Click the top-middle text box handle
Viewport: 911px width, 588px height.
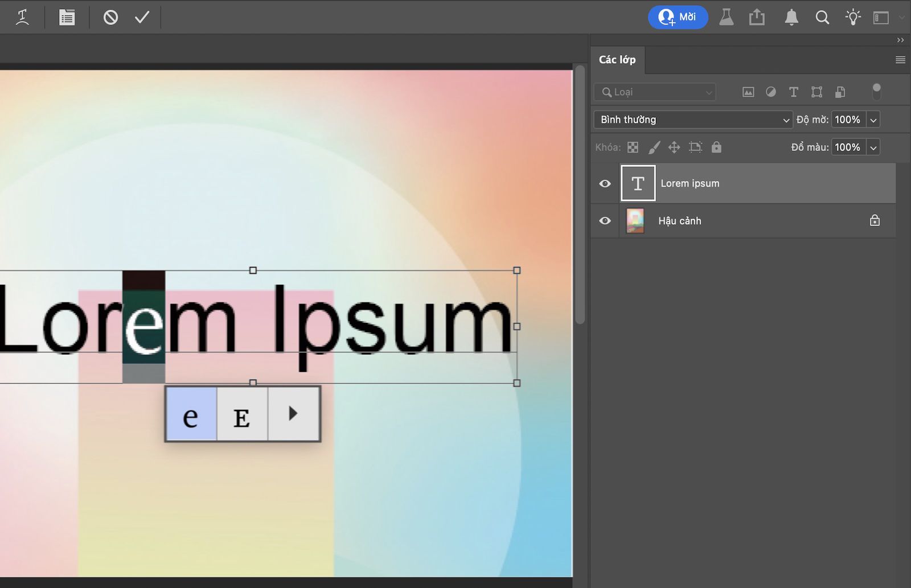pyautogui.click(x=253, y=270)
